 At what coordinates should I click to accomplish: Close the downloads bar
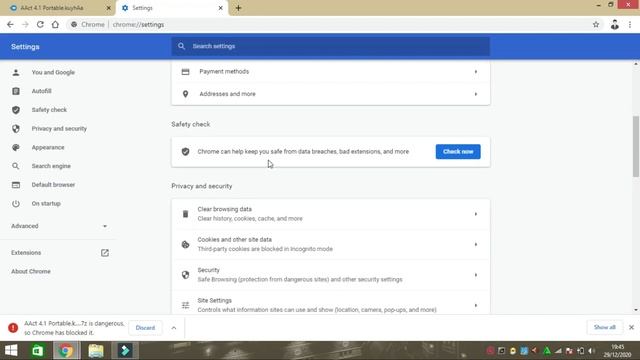coord(631,327)
